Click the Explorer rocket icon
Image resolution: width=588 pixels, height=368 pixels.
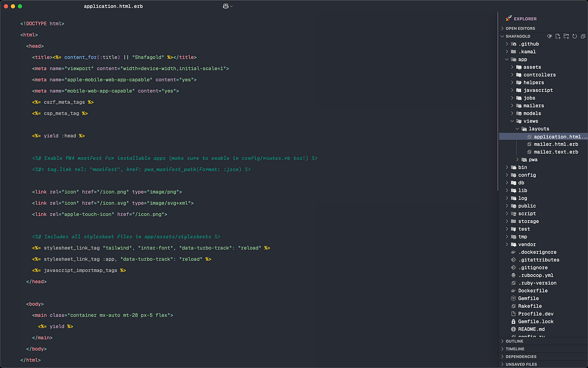(x=509, y=18)
